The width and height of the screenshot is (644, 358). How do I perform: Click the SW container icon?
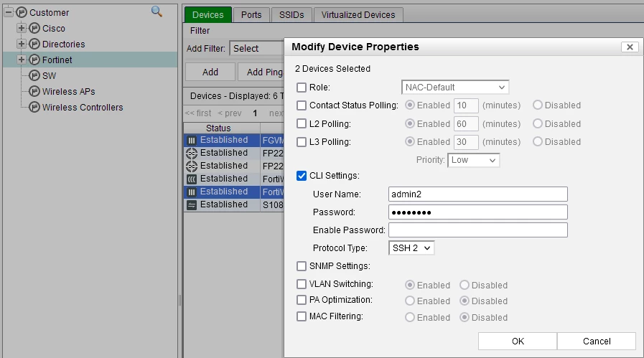tap(34, 75)
